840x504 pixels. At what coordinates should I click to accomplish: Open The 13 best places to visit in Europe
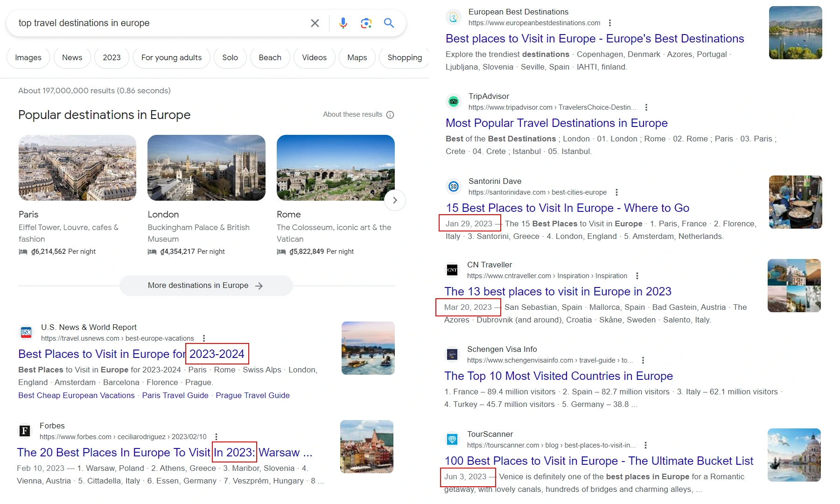tap(558, 291)
